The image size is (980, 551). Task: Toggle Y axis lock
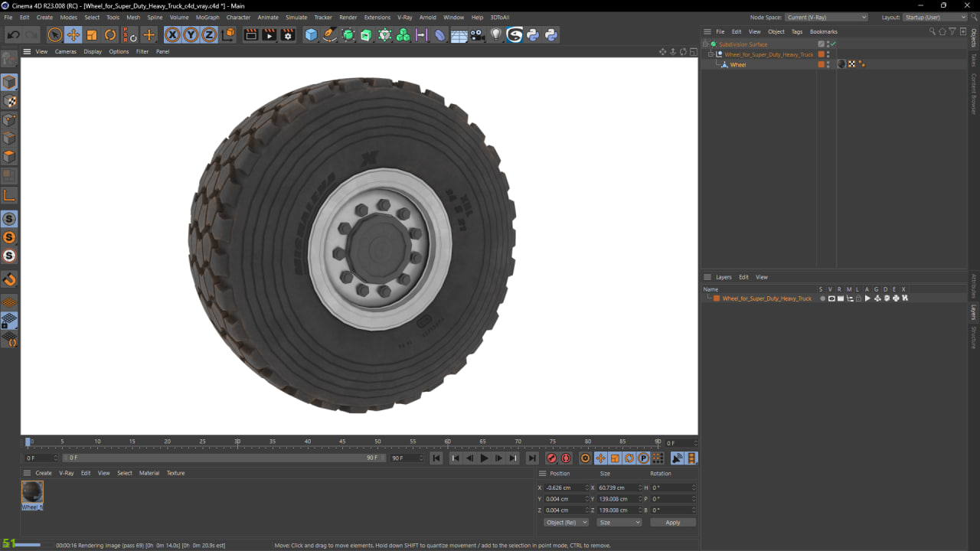[x=191, y=34]
